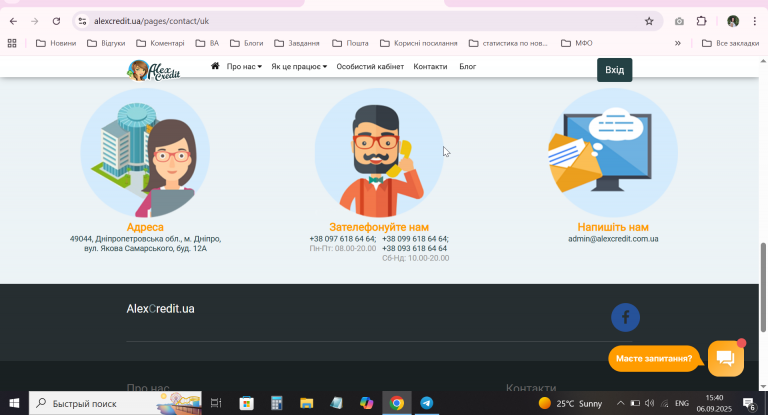Click the camera icon in browser toolbar
The height and width of the screenshot is (415, 768).
pyautogui.click(x=679, y=21)
